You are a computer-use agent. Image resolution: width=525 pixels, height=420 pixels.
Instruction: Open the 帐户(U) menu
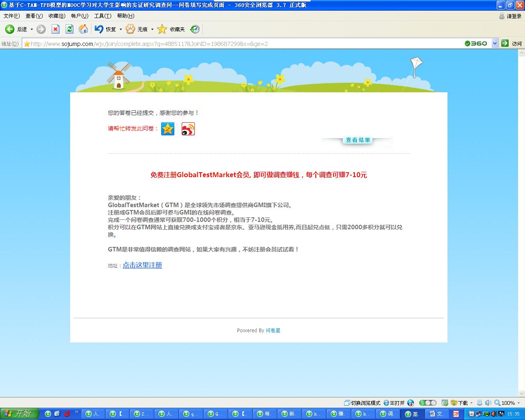80,16
